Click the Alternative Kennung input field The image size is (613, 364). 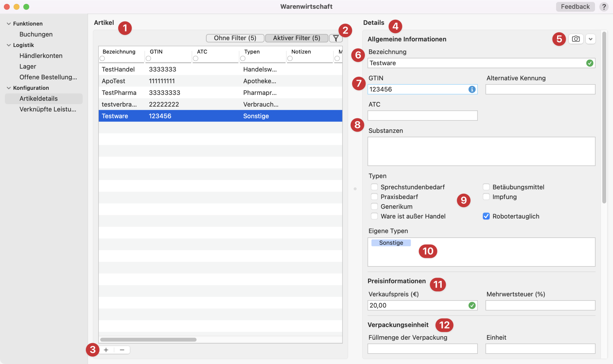tap(540, 89)
